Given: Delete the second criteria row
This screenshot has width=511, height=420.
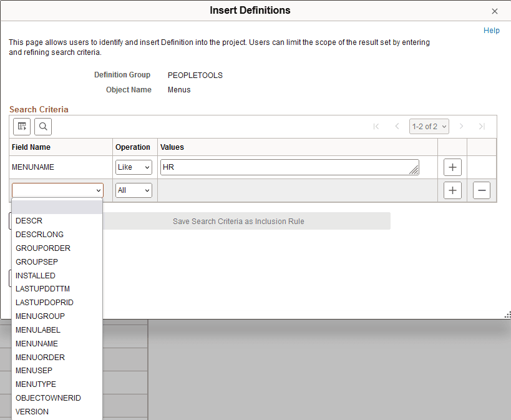Looking at the screenshot, I should click(481, 190).
